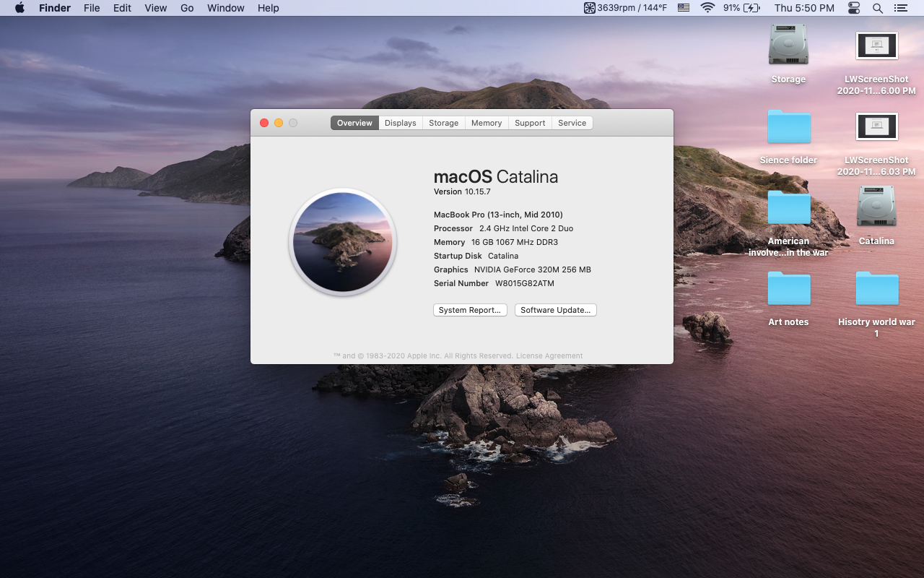The width and height of the screenshot is (924, 578).
Task: Open the fan speed temperature monitor
Action: pos(626,8)
